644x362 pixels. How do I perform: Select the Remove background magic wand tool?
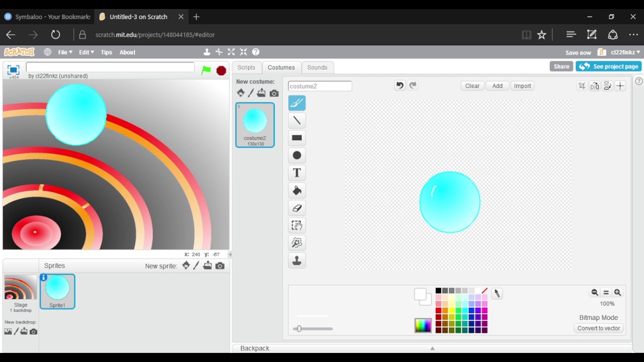point(297,243)
